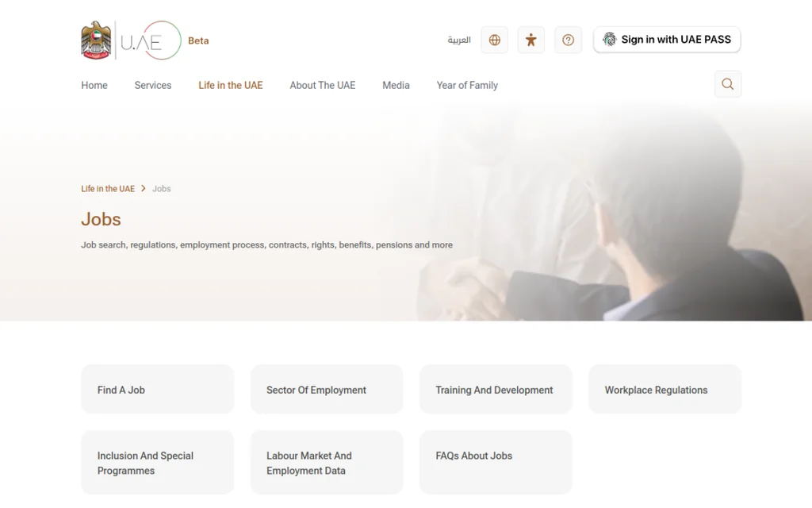Viewport: 812px width, 508px height.
Task: Open the Media menu
Action: (x=396, y=85)
